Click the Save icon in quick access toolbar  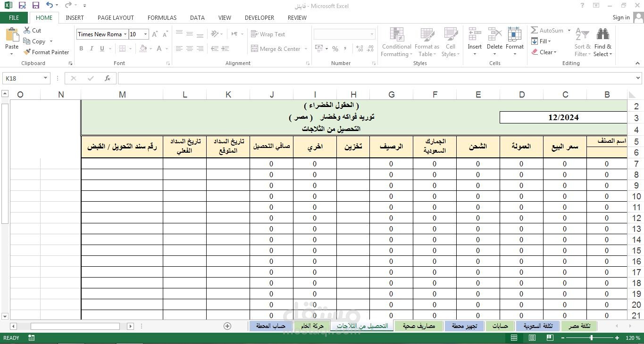36,6
